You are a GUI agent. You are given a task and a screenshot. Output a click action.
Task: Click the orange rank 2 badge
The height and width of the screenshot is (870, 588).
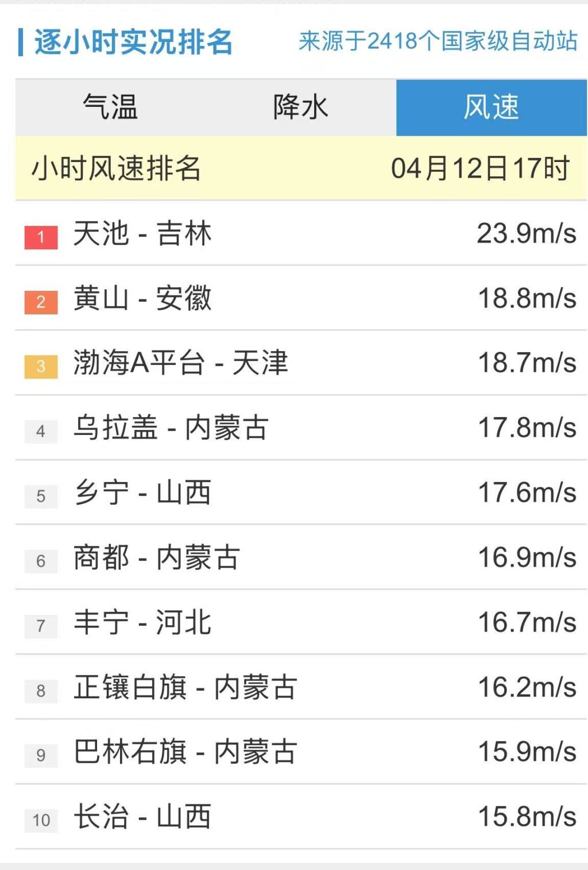click(x=41, y=302)
